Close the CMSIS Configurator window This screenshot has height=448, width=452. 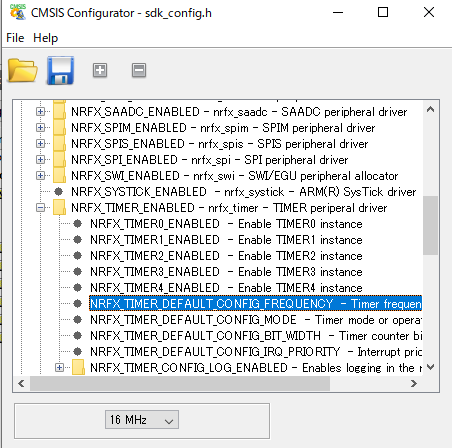tap(429, 13)
